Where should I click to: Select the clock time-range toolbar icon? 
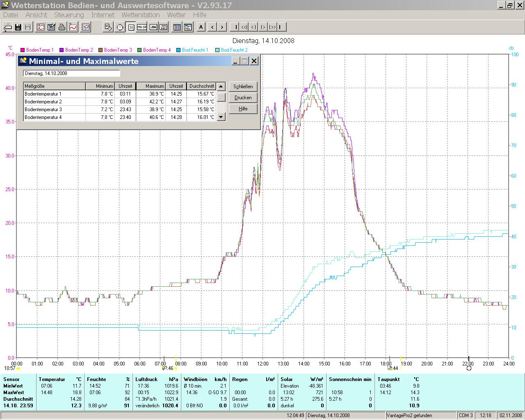[120, 27]
